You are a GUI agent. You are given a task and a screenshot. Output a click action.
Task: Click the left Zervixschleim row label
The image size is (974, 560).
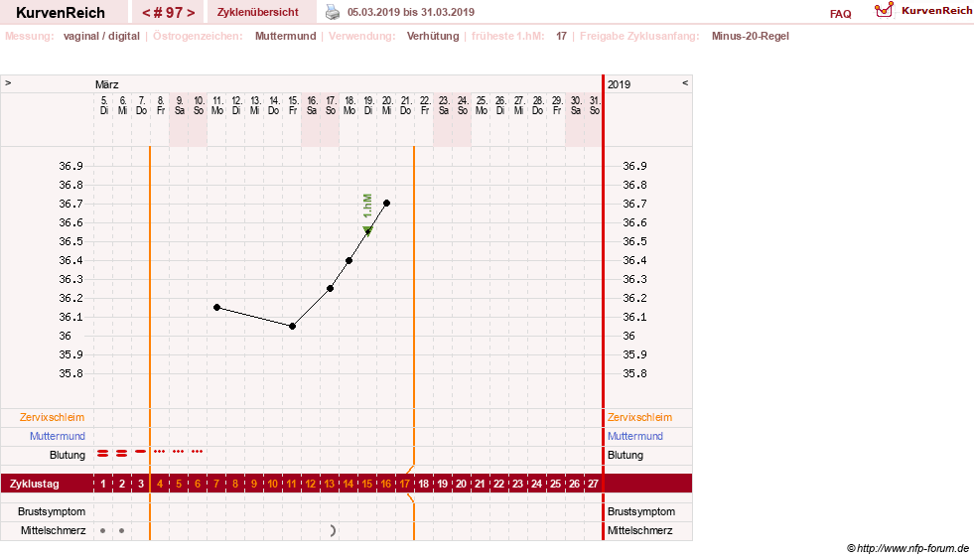pos(53,417)
